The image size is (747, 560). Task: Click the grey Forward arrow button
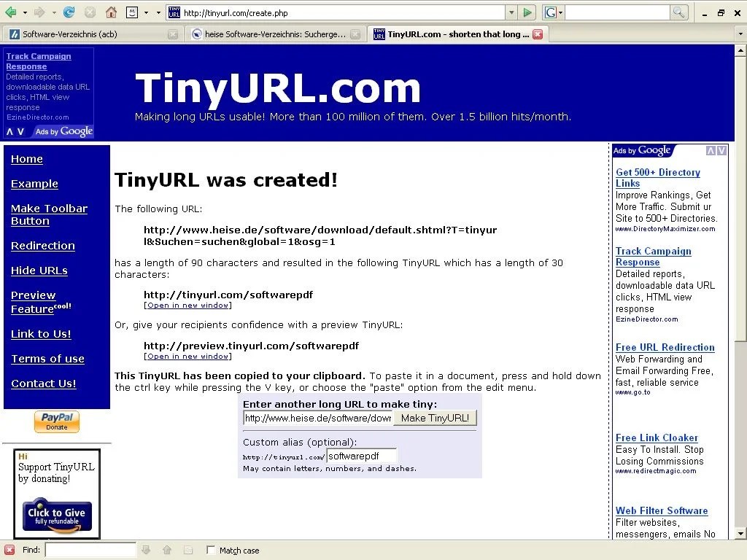(39, 13)
